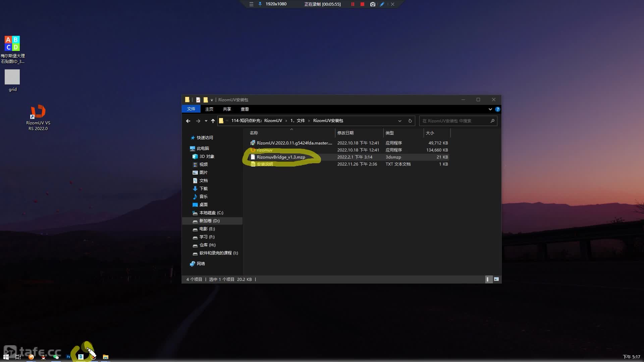The image size is (644, 362).
Task: Go up one folder level
Action: (x=213, y=121)
